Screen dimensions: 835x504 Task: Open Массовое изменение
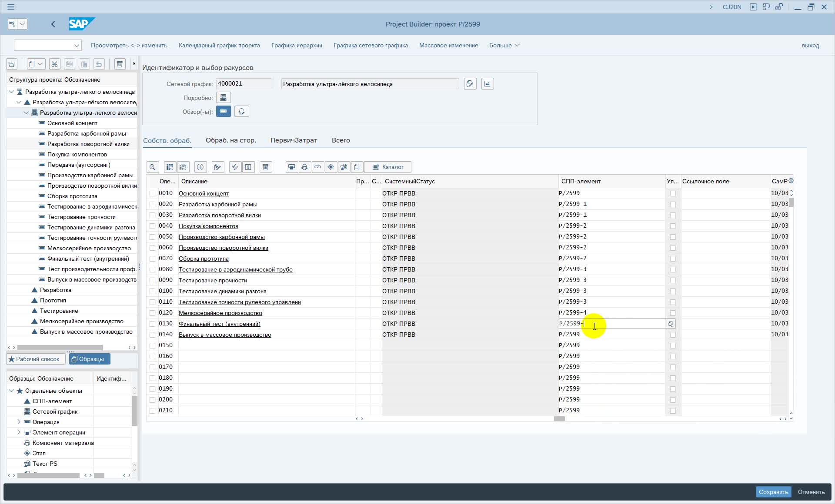point(448,45)
